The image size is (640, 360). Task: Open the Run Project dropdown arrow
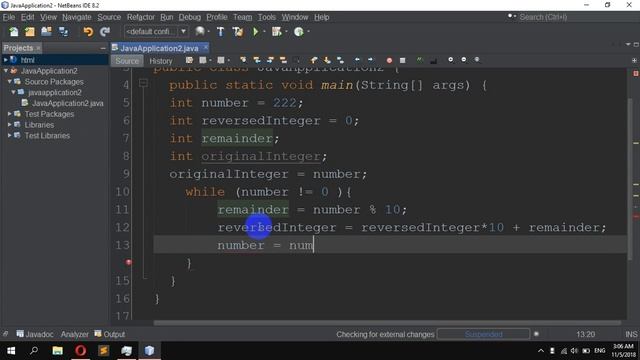tap(264, 31)
